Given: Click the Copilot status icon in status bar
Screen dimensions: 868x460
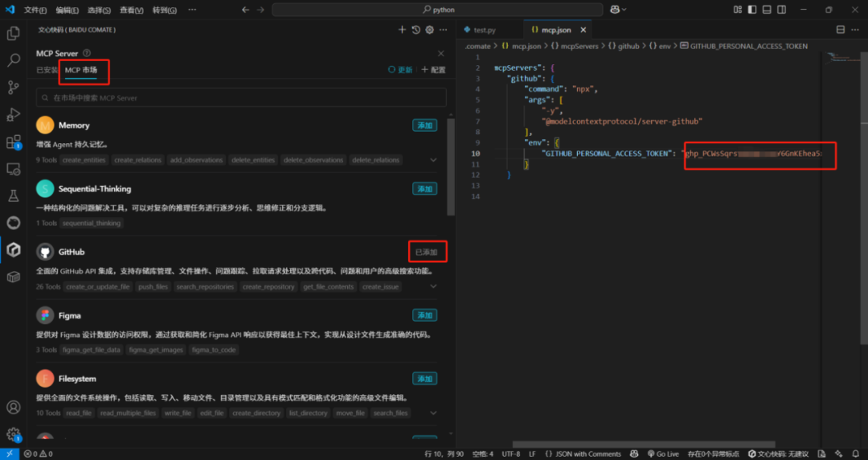Looking at the screenshot, I should tap(634, 454).
